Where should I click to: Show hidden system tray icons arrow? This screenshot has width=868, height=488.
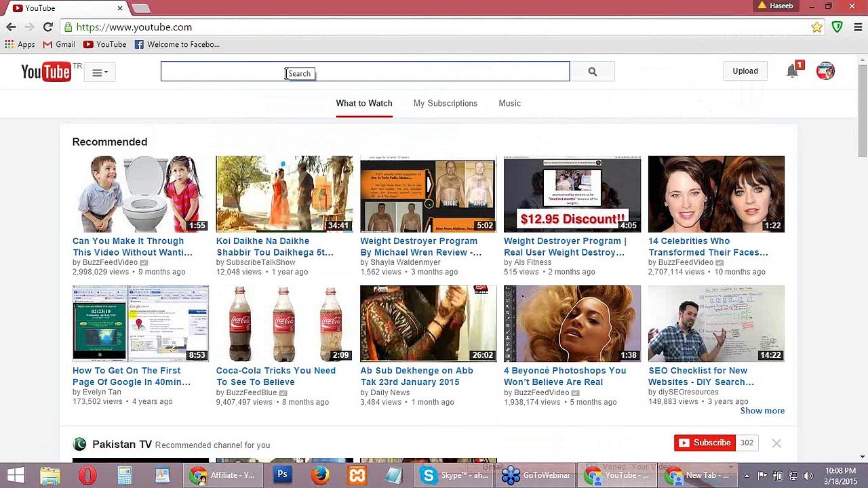[747, 476]
